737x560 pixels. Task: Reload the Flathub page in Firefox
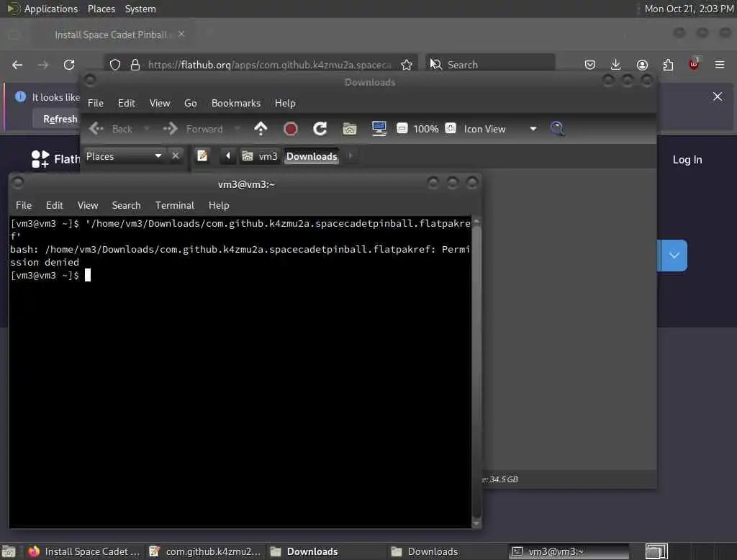[x=69, y=65]
